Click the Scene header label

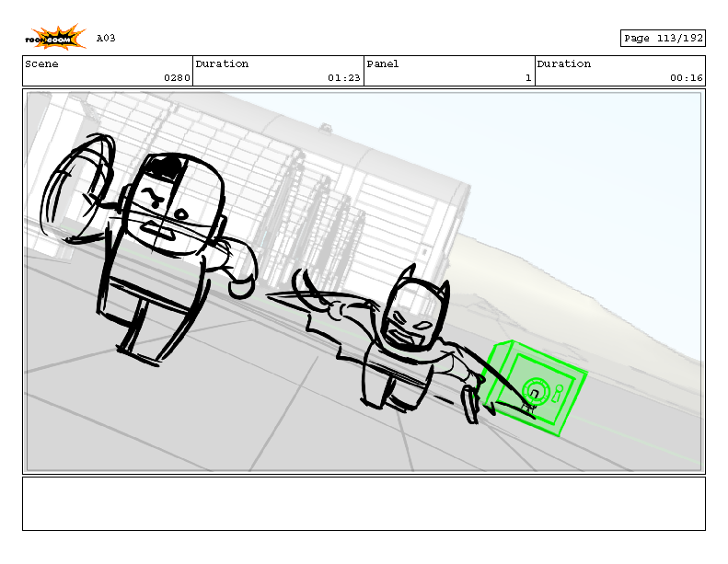[41, 64]
